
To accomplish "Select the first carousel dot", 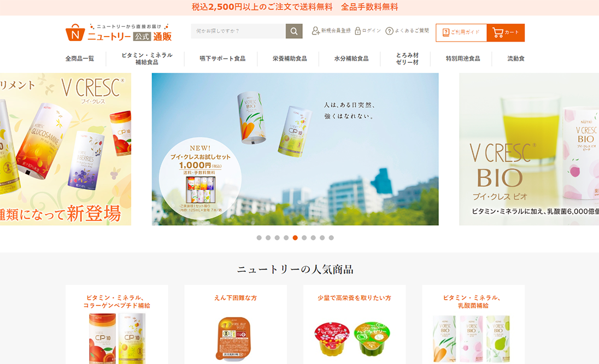I will [x=259, y=238].
